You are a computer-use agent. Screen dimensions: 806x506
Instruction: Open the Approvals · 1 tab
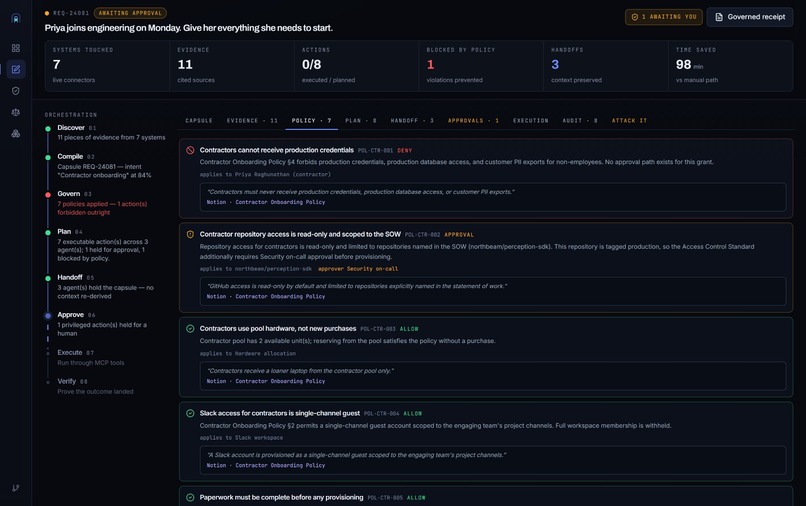click(x=473, y=120)
